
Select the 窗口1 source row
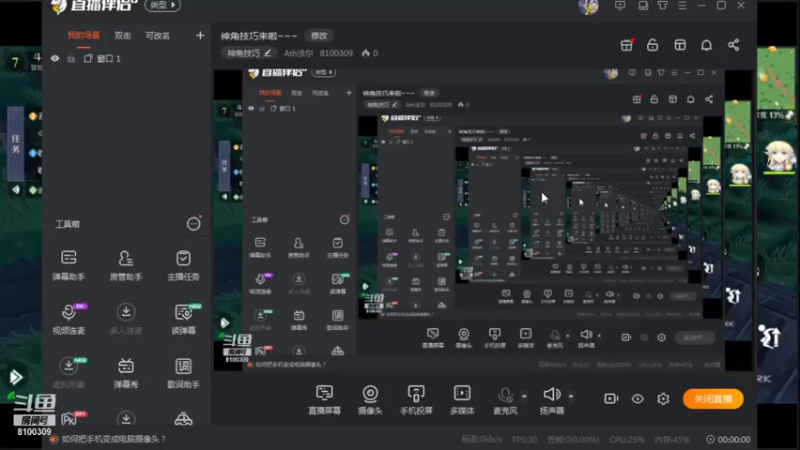pos(128,58)
